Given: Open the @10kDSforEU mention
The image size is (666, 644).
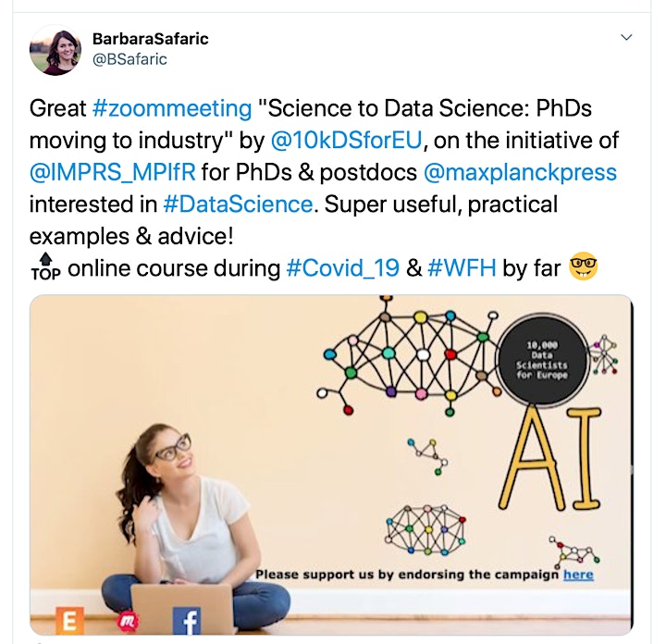Looking at the screenshot, I should 346,141.
